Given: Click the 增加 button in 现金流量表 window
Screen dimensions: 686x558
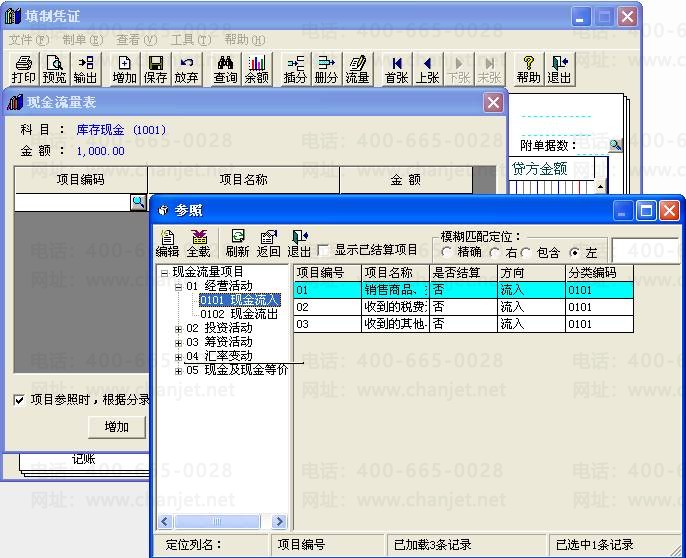Looking at the screenshot, I should (117, 427).
